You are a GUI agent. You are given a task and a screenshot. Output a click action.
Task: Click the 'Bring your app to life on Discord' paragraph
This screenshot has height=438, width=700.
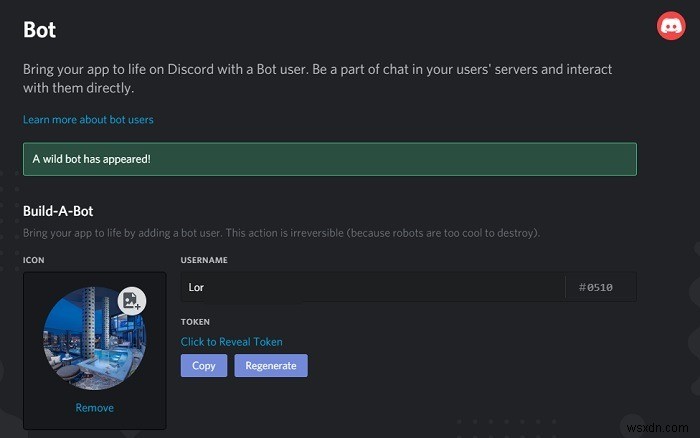tap(317, 78)
